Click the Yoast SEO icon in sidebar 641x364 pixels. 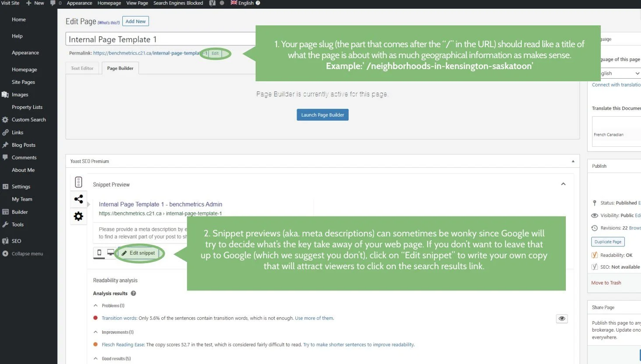(x=5, y=241)
